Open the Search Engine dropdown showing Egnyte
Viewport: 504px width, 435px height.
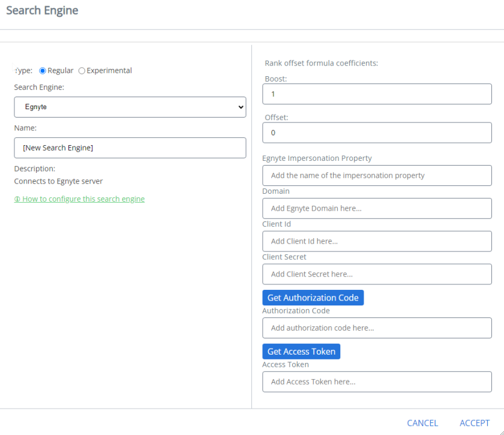(x=130, y=107)
